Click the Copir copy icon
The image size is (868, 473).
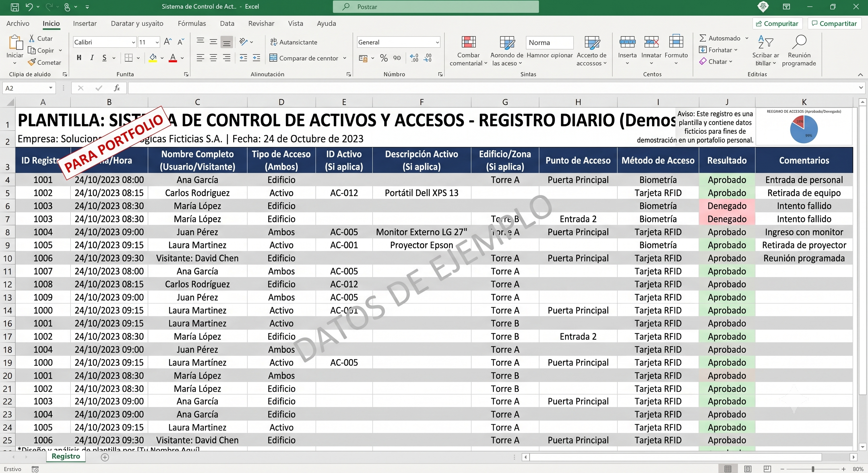click(x=32, y=50)
